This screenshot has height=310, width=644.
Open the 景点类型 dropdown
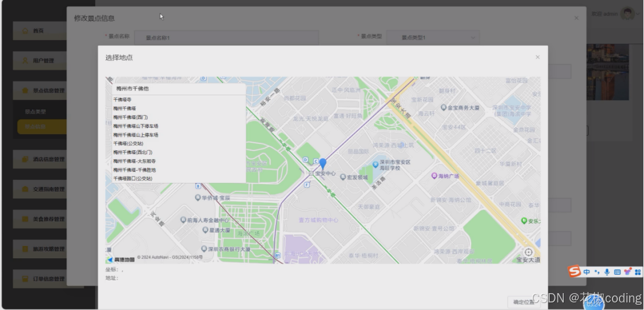[433, 38]
